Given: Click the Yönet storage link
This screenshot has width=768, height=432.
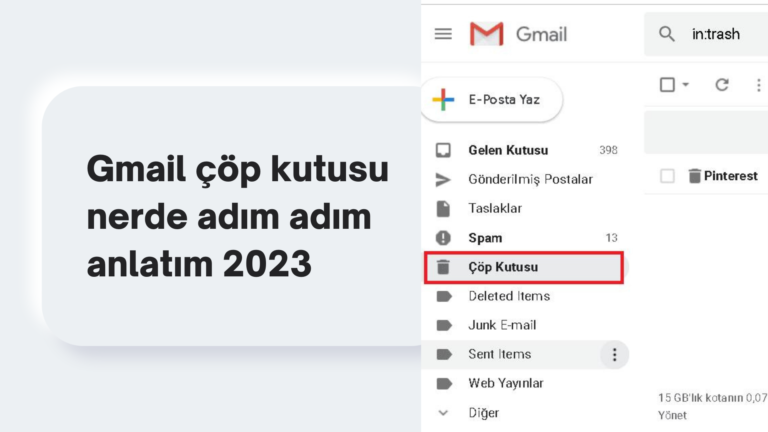Looking at the screenshot, I should click(672, 415).
